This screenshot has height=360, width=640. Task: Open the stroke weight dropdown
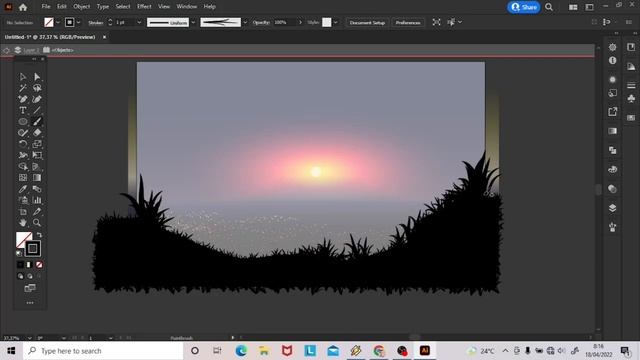pyautogui.click(x=139, y=22)
